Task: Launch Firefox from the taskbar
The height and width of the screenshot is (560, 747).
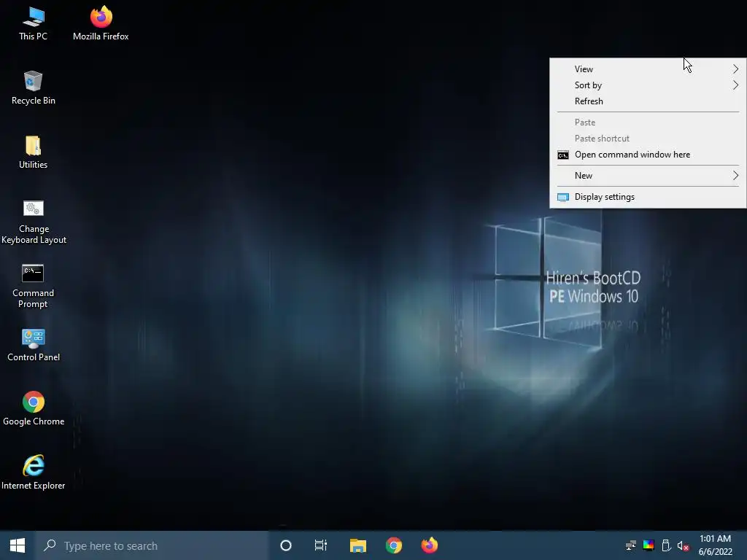Action: click(x=429, y=545)
